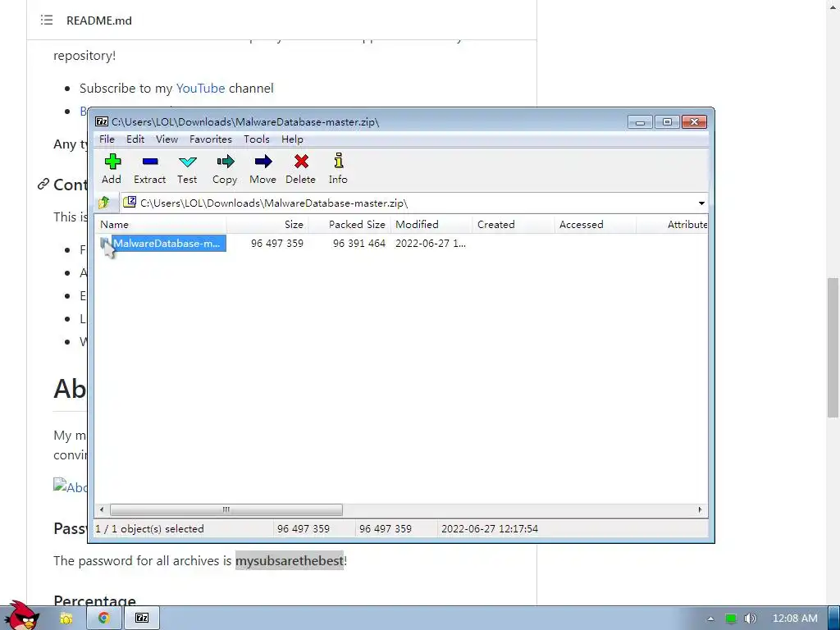Choose the Move toolbar icon
Image resolution: width=840 pixels, height=630 pixels.
(x=262, y=168)
